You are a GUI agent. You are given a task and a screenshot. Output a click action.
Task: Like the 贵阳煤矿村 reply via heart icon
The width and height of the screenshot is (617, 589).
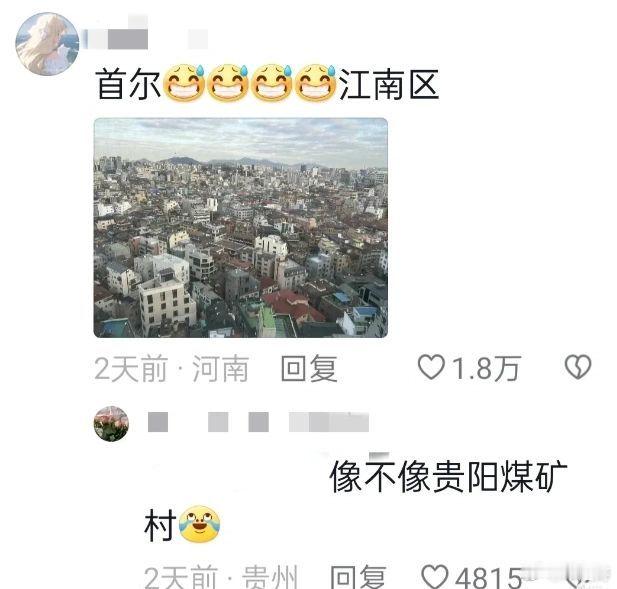pos(434,577)
